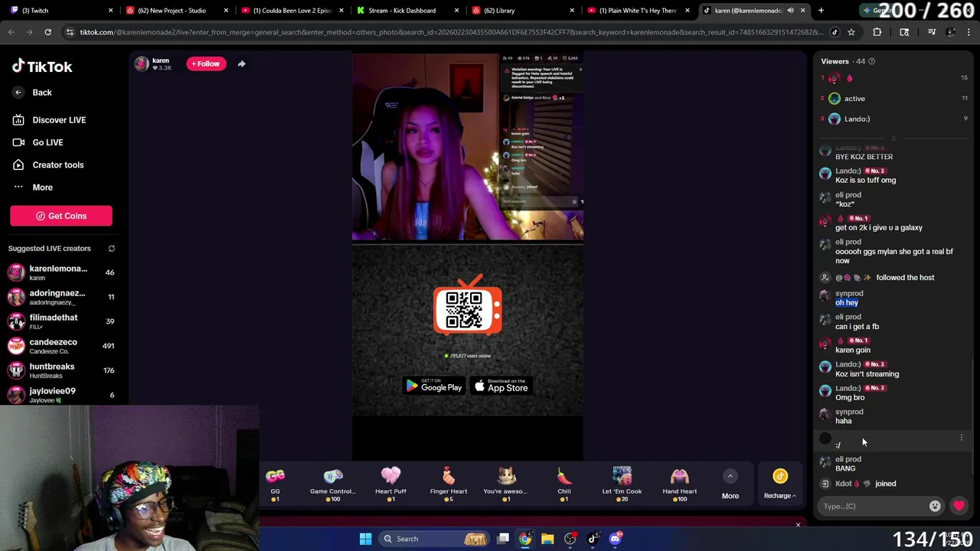
Task: Refresh Suggested LIVE creators list
Action: pos(112,249)
